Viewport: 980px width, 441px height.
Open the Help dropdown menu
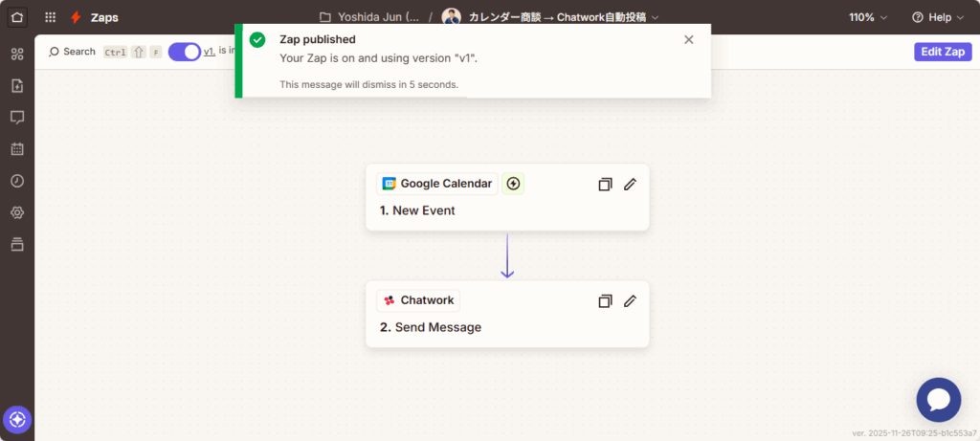pyautogui.click(x=938, y=17)
